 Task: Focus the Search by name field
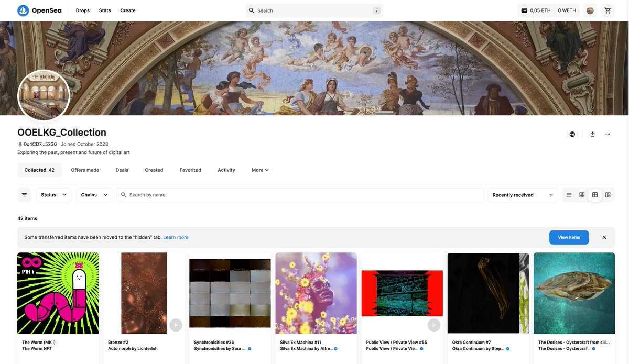(x=300, y=195)
